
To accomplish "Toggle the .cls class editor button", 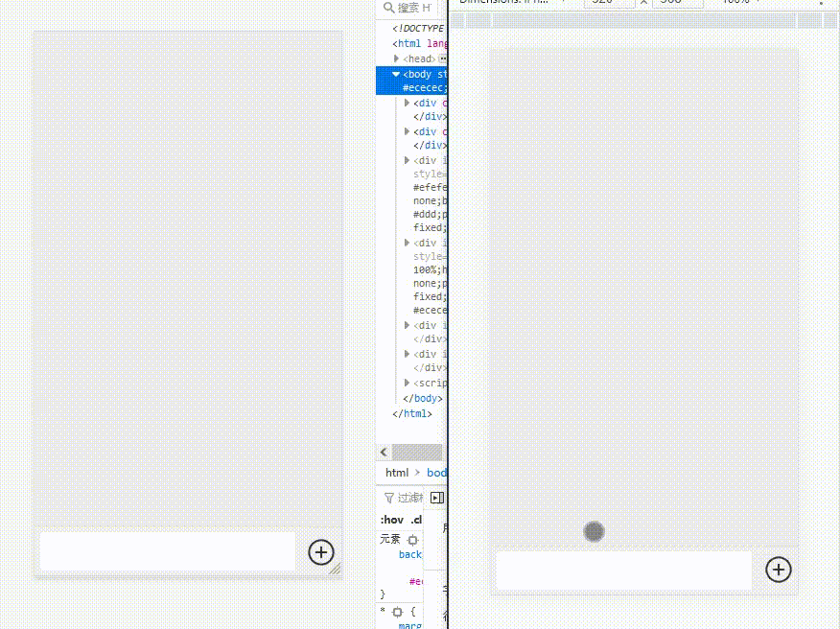I will (416, 519).
